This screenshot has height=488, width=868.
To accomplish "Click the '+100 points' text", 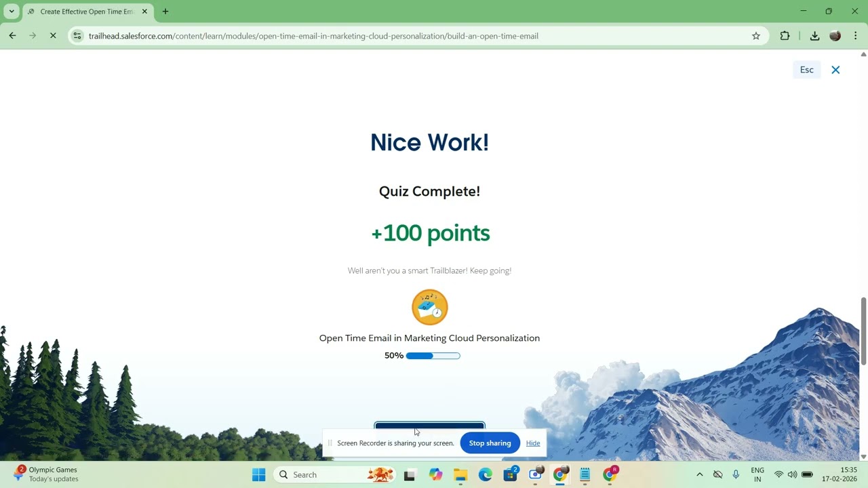I will [430, 233].
